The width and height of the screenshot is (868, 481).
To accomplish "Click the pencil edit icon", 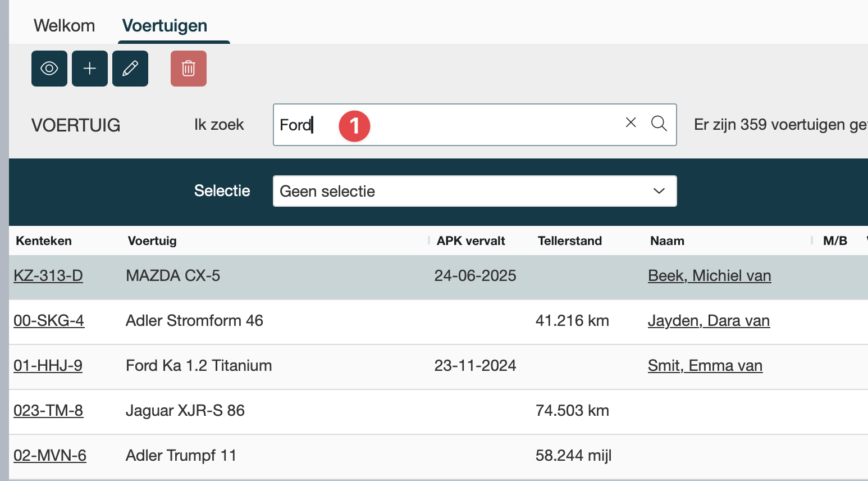I will click(130, 69).
